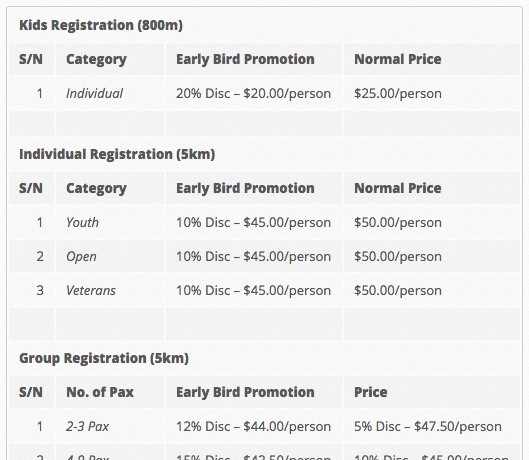Image resolution: width=529 pixels, height=460 pixels.
Task: Click Veterans normal price $50.00/person
Action: [x=398, y=290]
